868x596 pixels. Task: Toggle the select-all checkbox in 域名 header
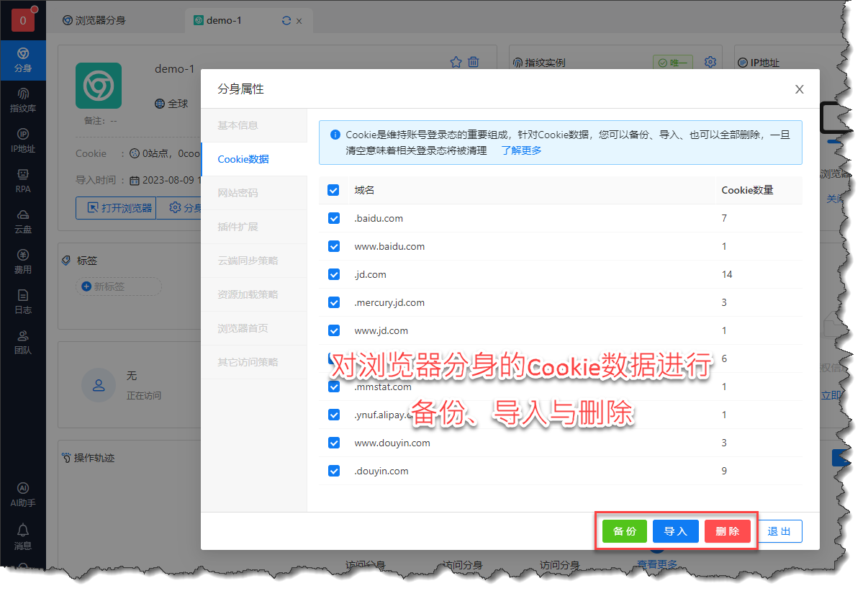pyautogui.click(x=333, y=190)
